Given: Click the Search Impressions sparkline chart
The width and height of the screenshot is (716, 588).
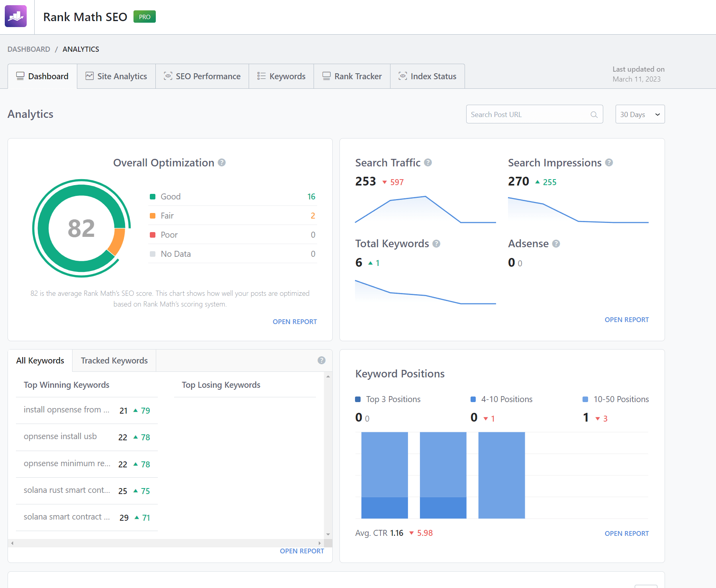Looking at the screenshot, I should pos(579,210).
